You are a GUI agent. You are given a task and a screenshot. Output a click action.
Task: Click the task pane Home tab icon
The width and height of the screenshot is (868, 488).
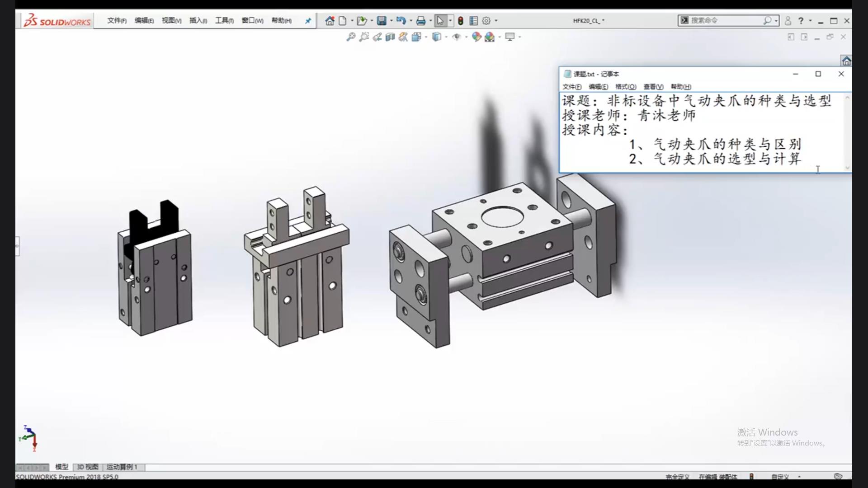[x=846, y=61]
